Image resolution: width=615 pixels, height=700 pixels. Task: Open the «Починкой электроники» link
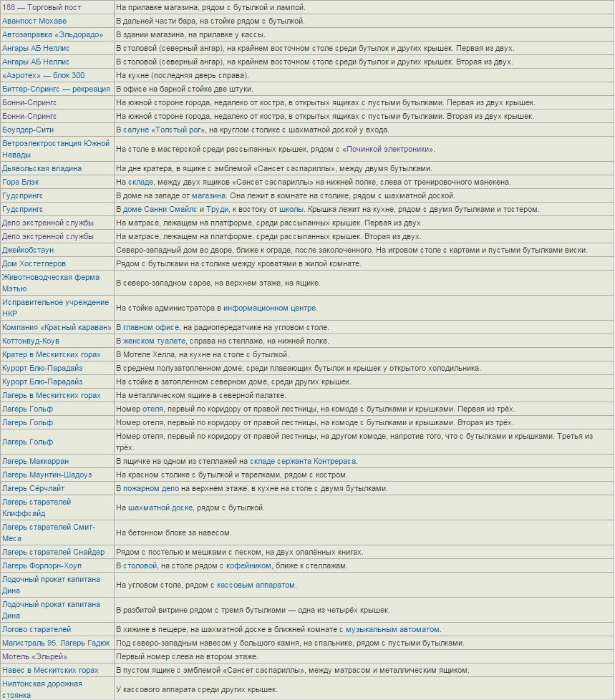click(x=387, y=149)
